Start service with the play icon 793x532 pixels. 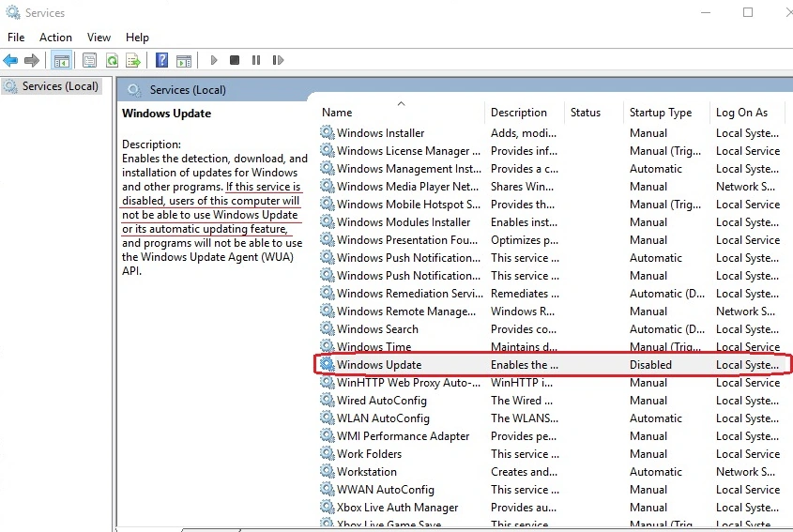213,60
